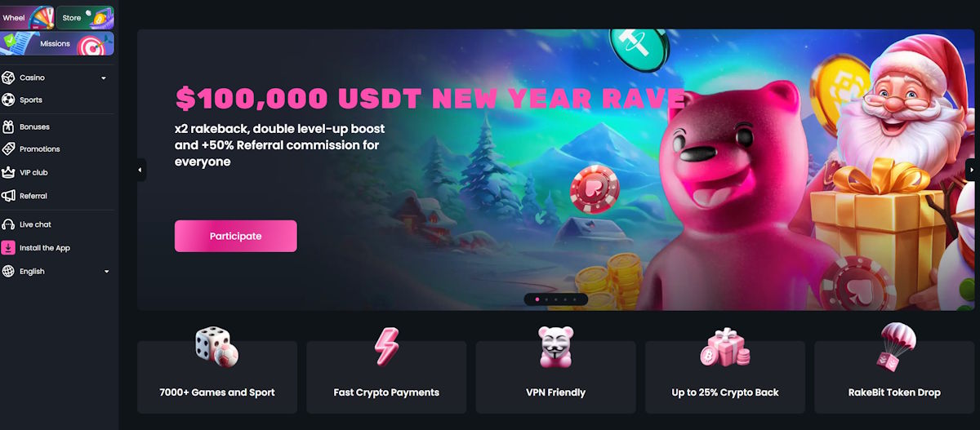Open the Store tile
This screenshot has width=980, height=430.
coord(86,17)
